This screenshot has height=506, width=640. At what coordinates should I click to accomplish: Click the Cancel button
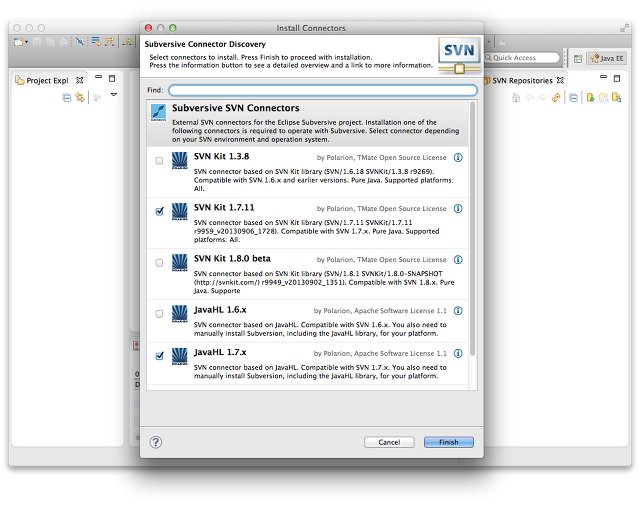click(x=389, y=442)
